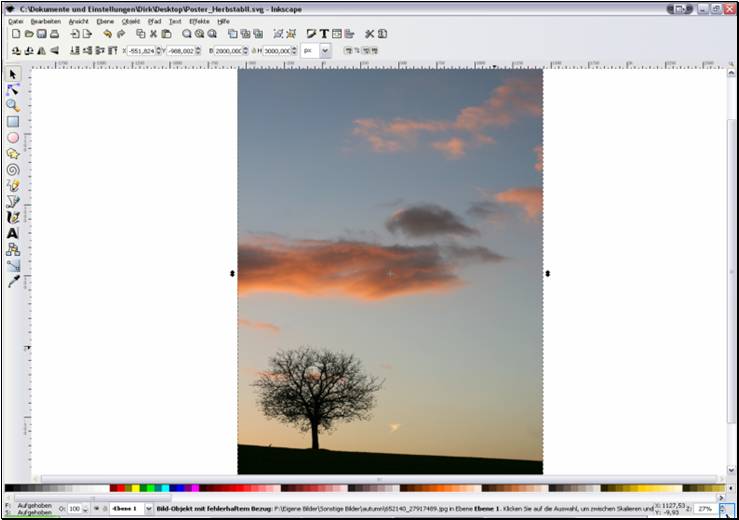Select the Selector arrow tool
The image size is (739, 520).
click(x=13, y=74)
